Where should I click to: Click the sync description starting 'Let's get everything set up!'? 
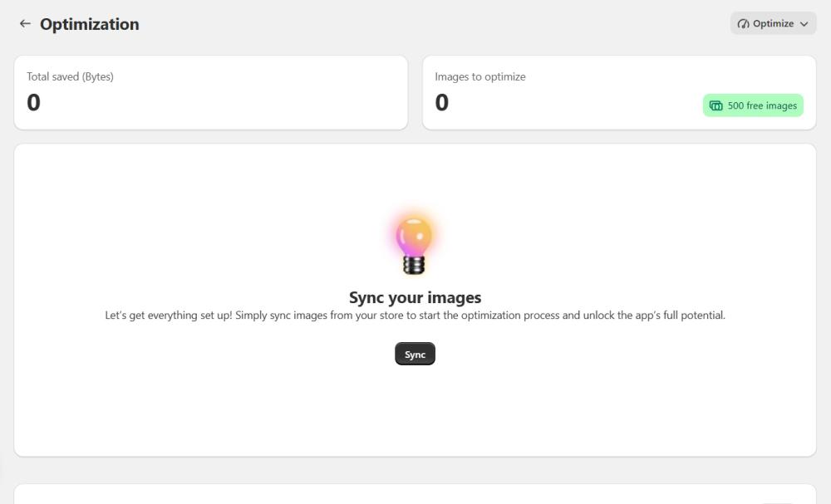pos(415,316)
